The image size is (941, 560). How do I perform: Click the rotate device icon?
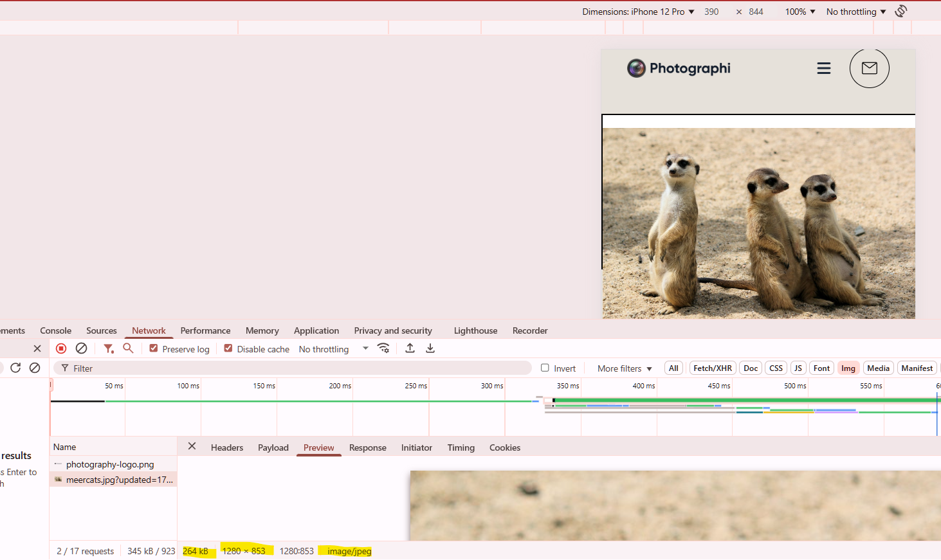[x=901, y=11]
